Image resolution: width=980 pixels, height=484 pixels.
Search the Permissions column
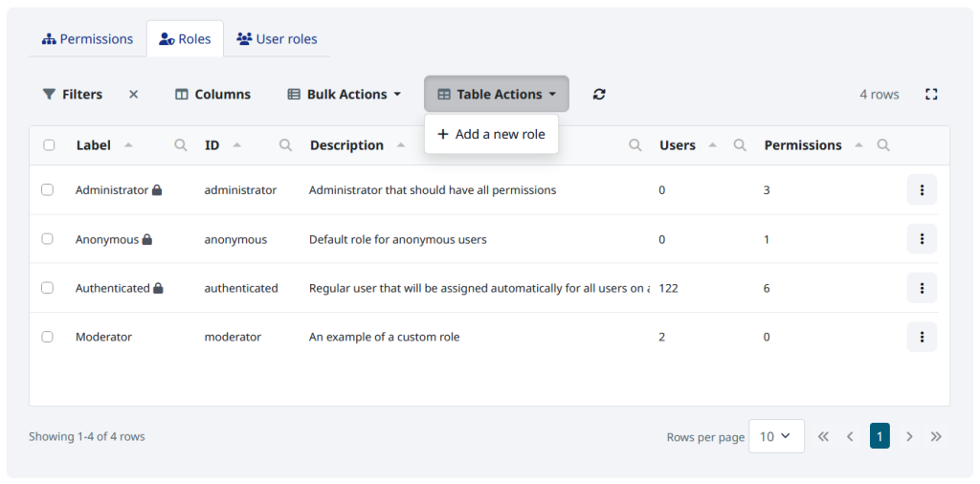(883, 144)
